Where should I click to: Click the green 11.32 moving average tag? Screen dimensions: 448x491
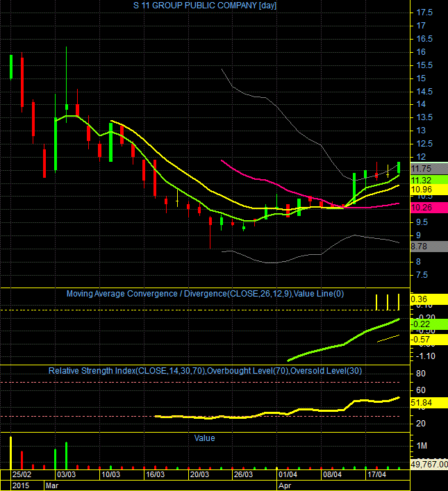(429, 180)
